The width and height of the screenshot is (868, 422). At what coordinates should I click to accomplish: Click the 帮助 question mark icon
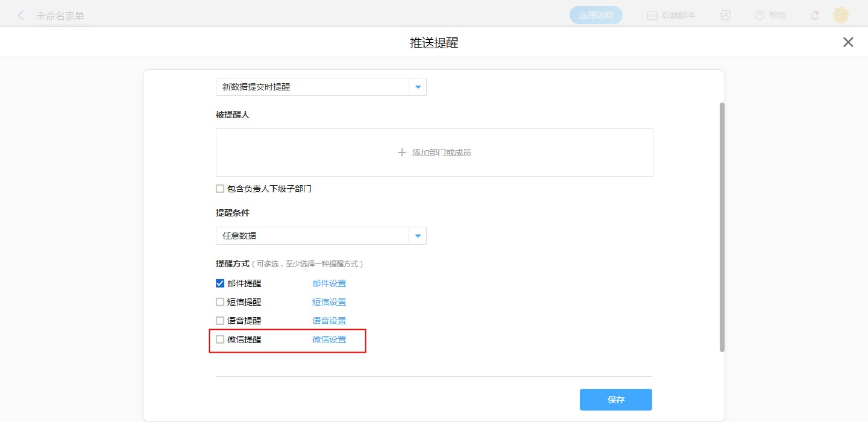pos(759,16)
